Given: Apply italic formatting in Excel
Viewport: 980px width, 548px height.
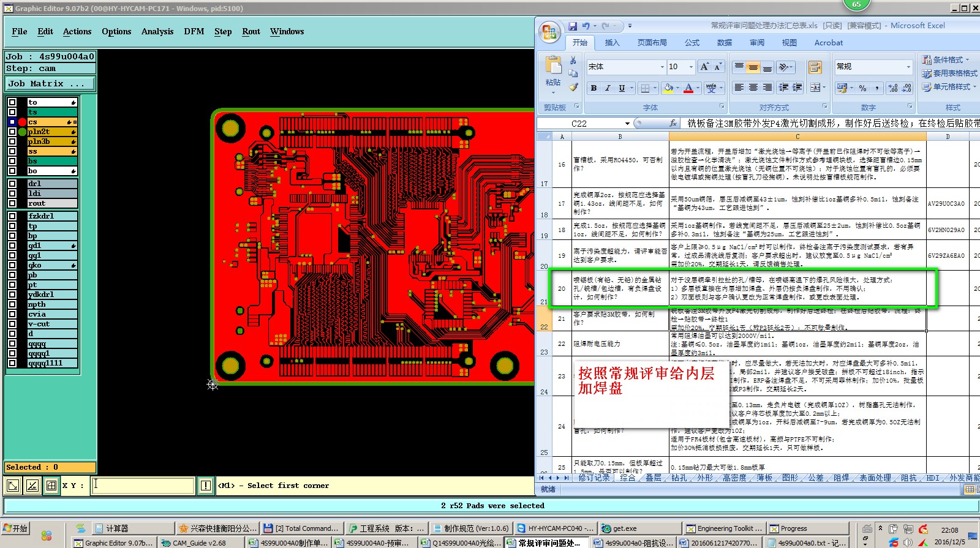Looking at the screenshot, I should click(608, 88).
